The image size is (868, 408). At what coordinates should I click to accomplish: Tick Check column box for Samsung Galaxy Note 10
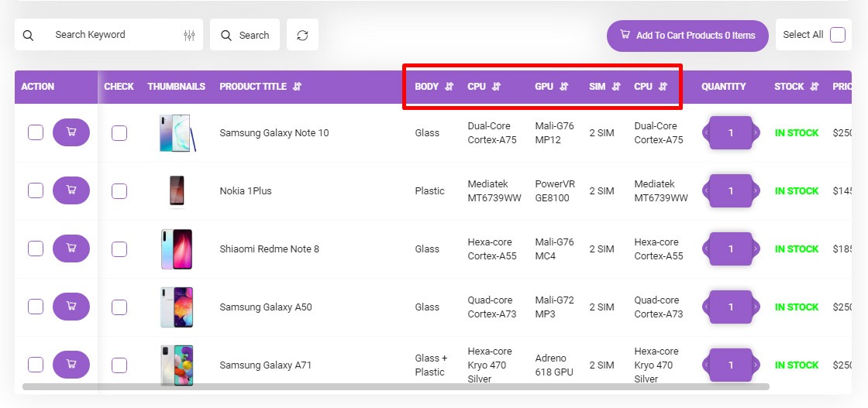[119, 133]
